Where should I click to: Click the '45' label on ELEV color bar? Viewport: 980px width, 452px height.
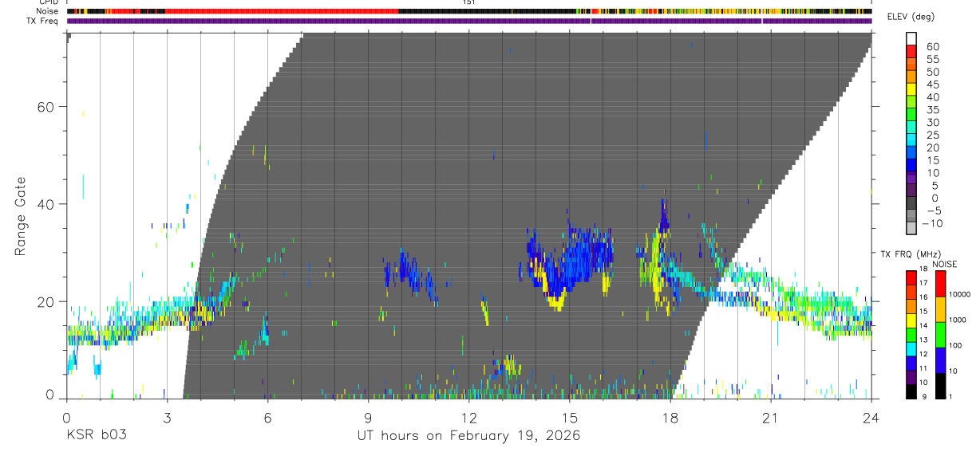[933, 85]
